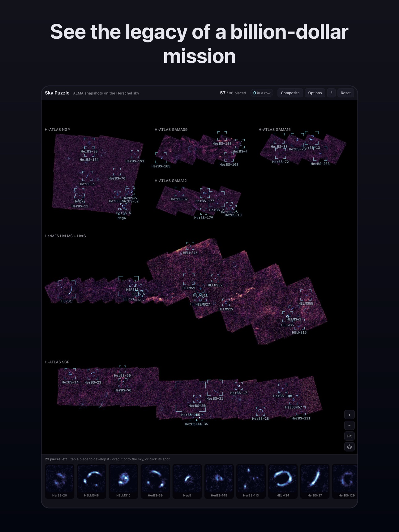The width and height of the screenshot is (399, 532).
Task: Select the HerBS-113 piece thumbnail
Action: tap(251, 481)
